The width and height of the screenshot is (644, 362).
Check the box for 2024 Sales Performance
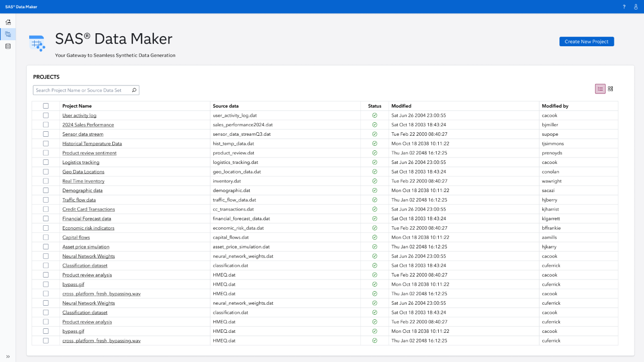click(46, 125)
